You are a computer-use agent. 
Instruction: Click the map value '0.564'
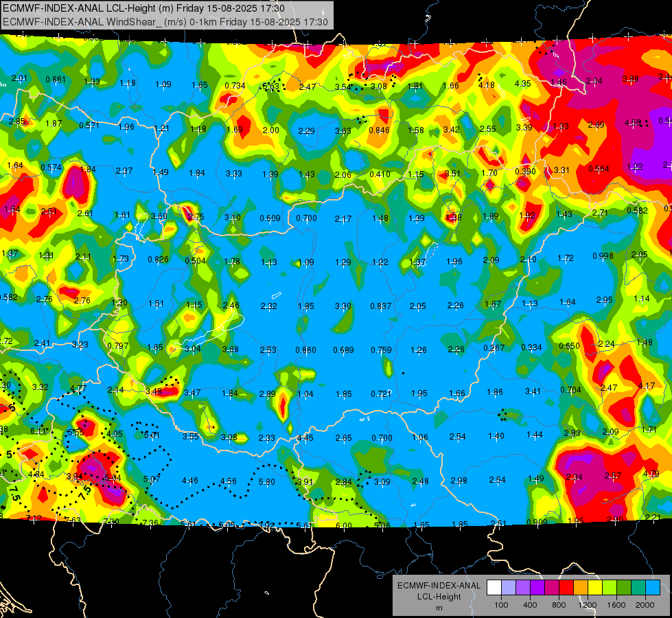click(599, 169)
